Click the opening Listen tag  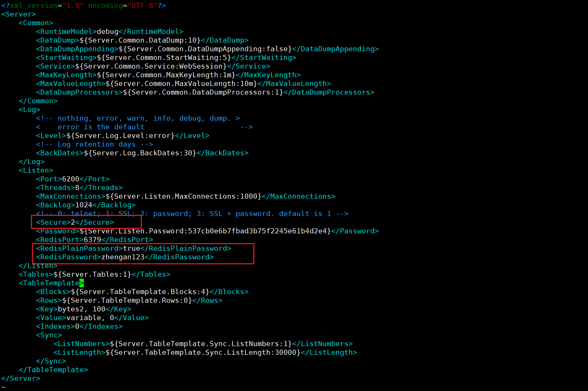point(36,170)
